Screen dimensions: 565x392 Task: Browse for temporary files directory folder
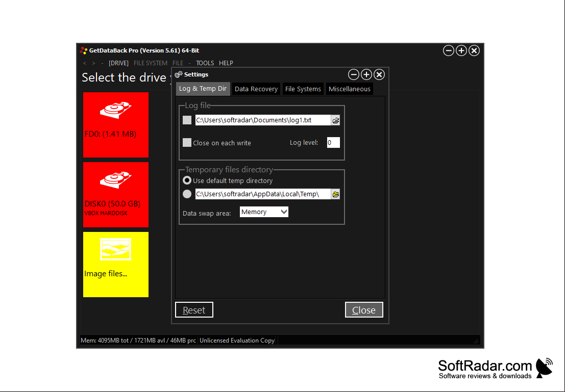point(335,194)
